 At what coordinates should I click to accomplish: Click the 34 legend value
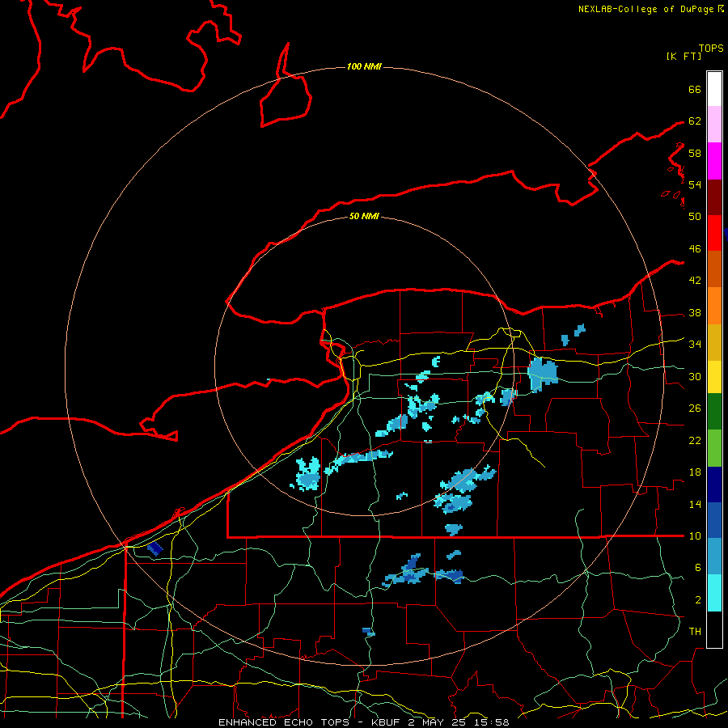[x=695, y=345]
